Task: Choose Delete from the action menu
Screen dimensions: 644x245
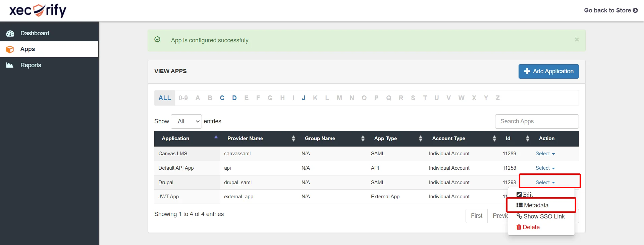Action: point(528,227)
